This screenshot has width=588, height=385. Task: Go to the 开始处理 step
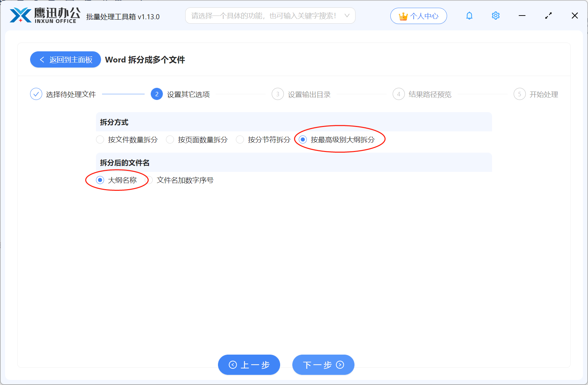coord(544,94)
